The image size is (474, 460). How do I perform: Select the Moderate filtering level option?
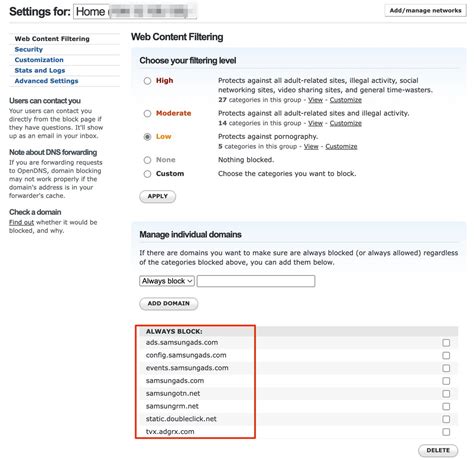click(x=147, y=113)
